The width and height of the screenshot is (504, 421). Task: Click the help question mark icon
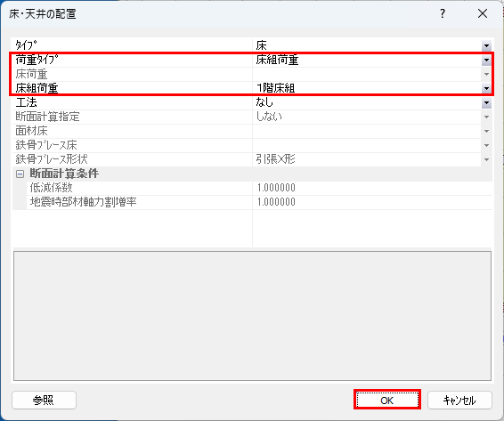point(443,13)
